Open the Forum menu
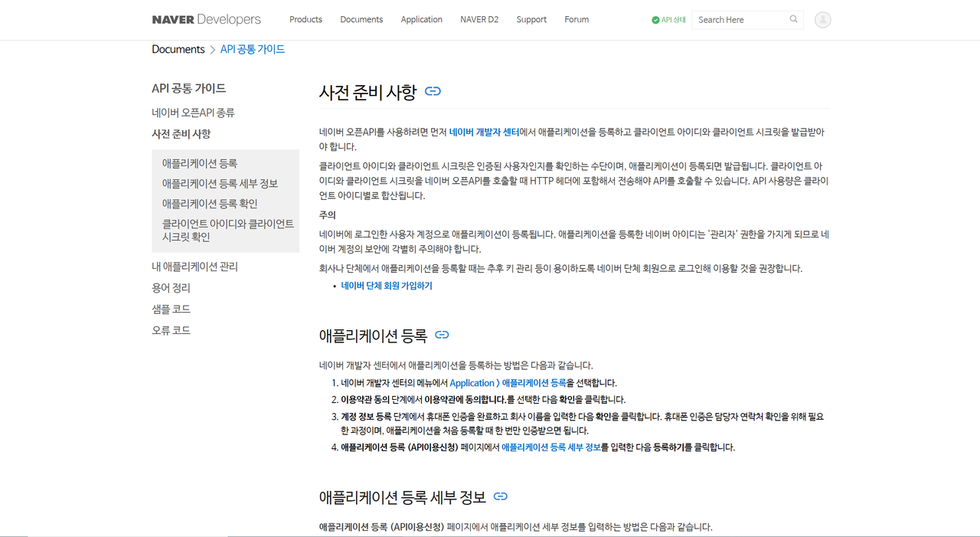The image size is (980, 537). [x=577, y=20]
